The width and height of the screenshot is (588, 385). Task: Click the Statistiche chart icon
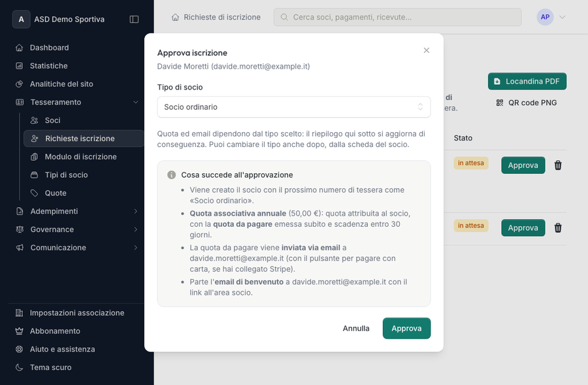pyautogui.click(x=20, y=65)
